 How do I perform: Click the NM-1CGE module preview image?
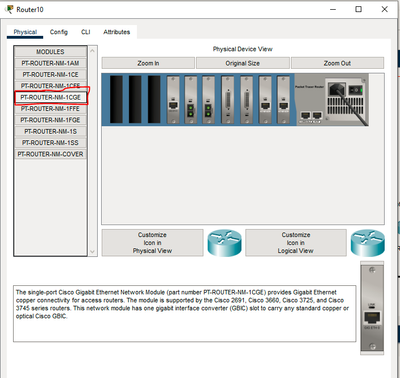point(372,308)
